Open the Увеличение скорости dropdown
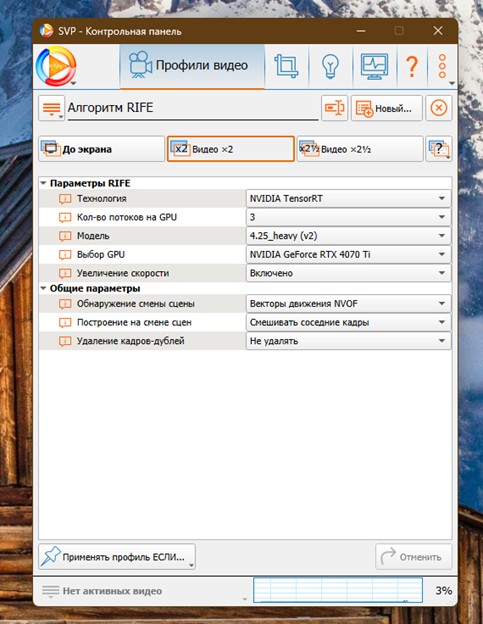The width and height of the screenshot is (483, 624). coord(349,273)
